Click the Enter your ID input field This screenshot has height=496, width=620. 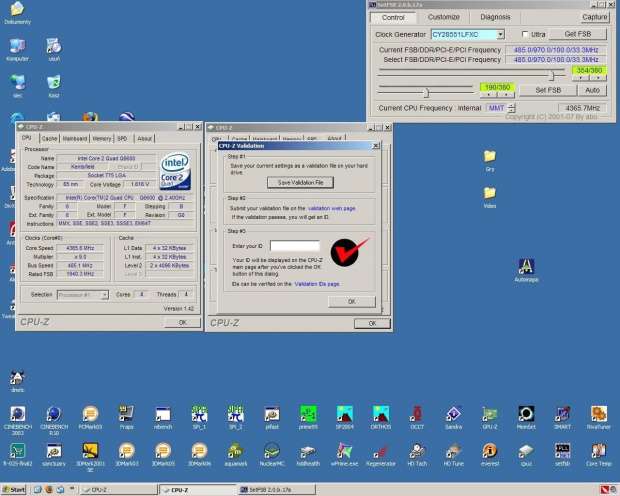point(295,246)
